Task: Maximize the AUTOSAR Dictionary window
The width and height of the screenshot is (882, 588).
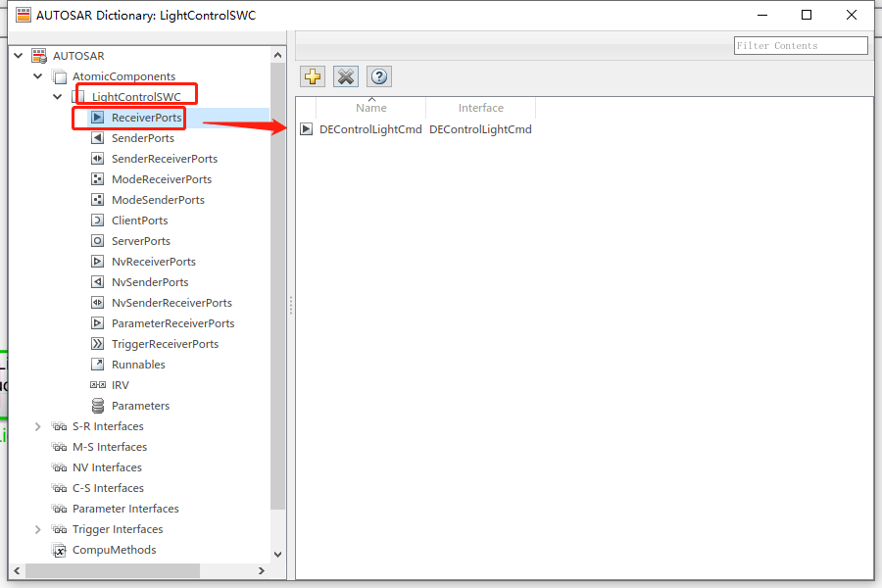Action: click(x=807, y=16)
